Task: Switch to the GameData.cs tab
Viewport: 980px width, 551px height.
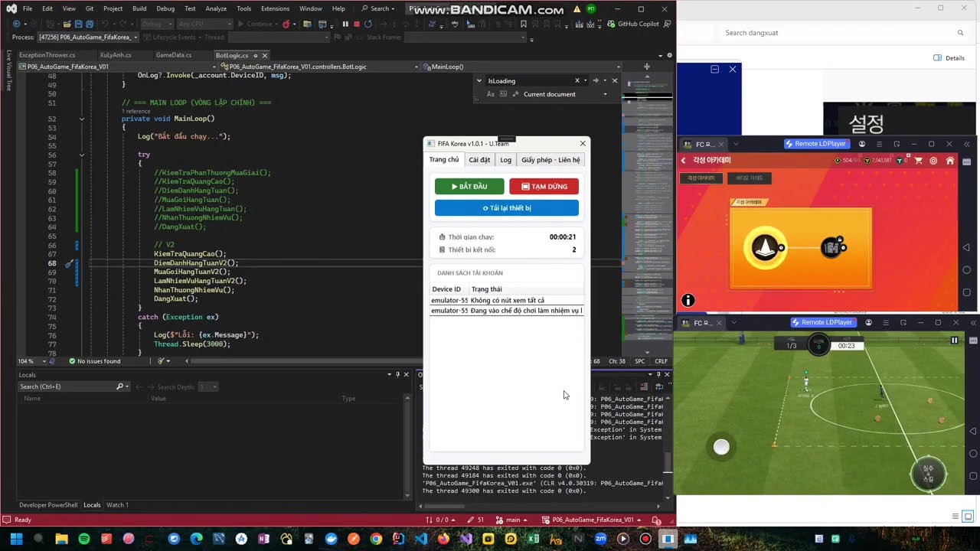Action: [174, 55]
